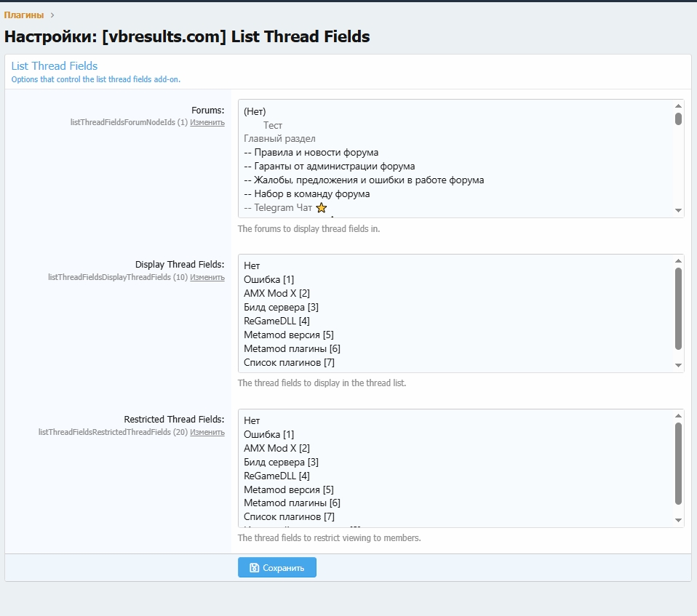Select Правила и новости форума in Forums
The image size is (697, 616).
click(x=311, y=153)
